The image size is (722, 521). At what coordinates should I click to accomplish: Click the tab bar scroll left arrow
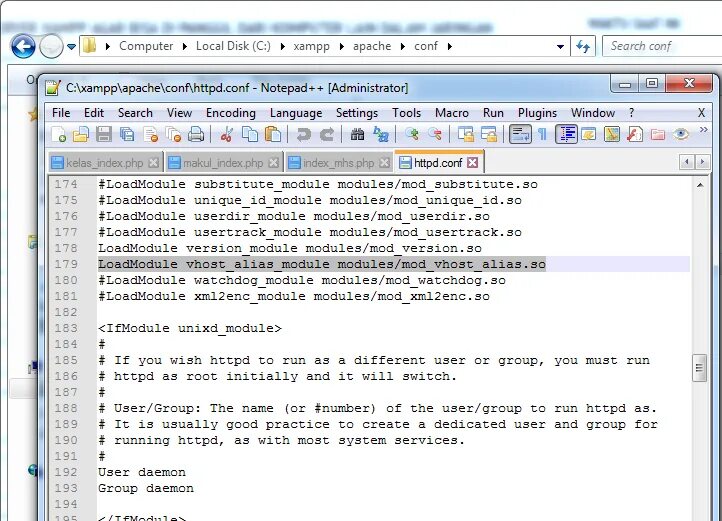(x=687, y=162)
